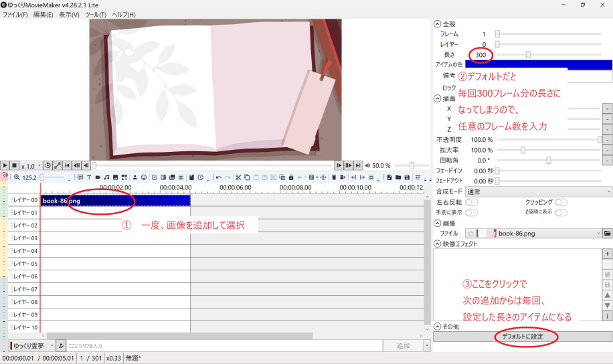Viewport: 613px width, 364px height.
Task: Toggle the 左右反転 switch
Action: pyautogui.click(x=472, y=202)
